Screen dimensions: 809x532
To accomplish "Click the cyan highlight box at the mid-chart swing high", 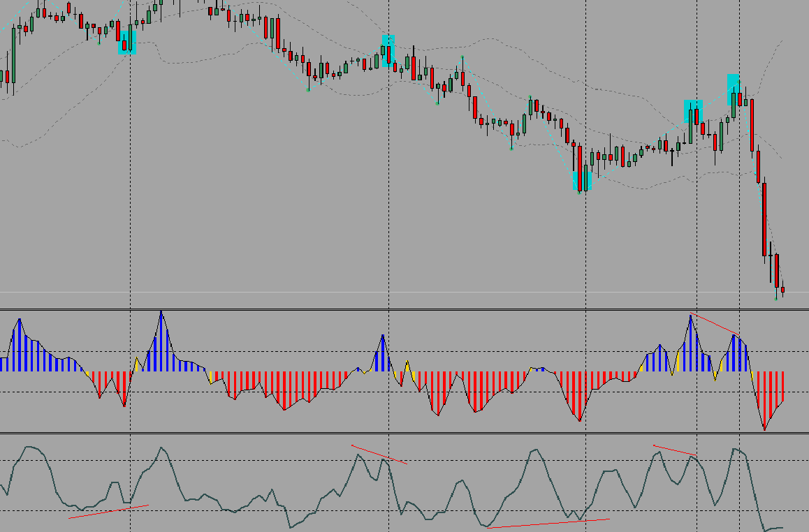I will point(388,50).
